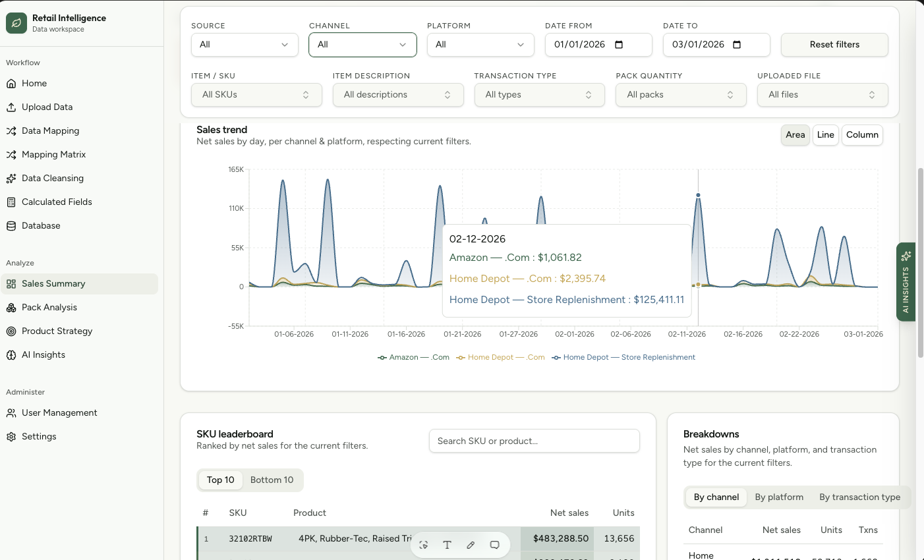
Task: Switch the chart to Area view
Action: 795,135
